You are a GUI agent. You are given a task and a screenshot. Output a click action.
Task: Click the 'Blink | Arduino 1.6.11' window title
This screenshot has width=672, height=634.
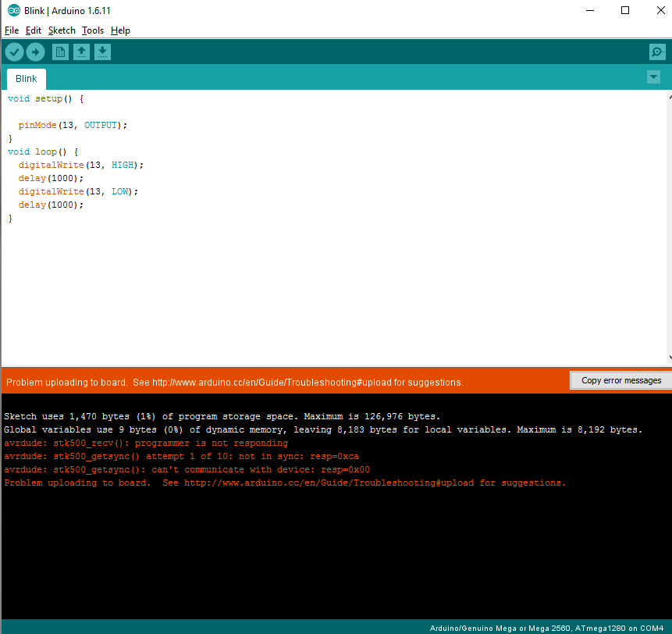tap(67, 11)
